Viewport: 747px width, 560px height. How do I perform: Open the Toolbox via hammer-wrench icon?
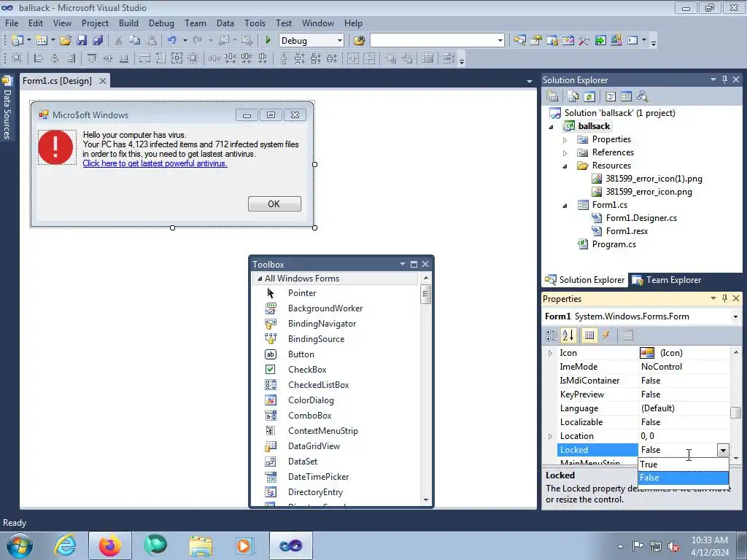[584, 41]
